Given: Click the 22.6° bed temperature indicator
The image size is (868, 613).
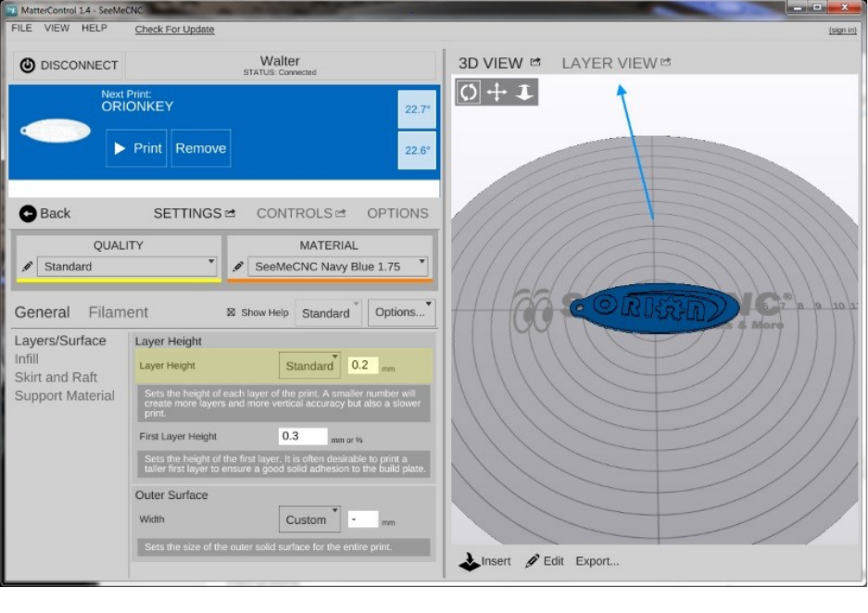Looking at the screenshot, I should click(x=417, y=151).
